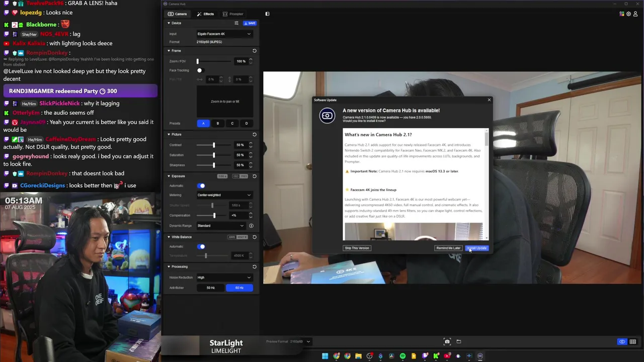Collapse the Device section

[169, 23]
